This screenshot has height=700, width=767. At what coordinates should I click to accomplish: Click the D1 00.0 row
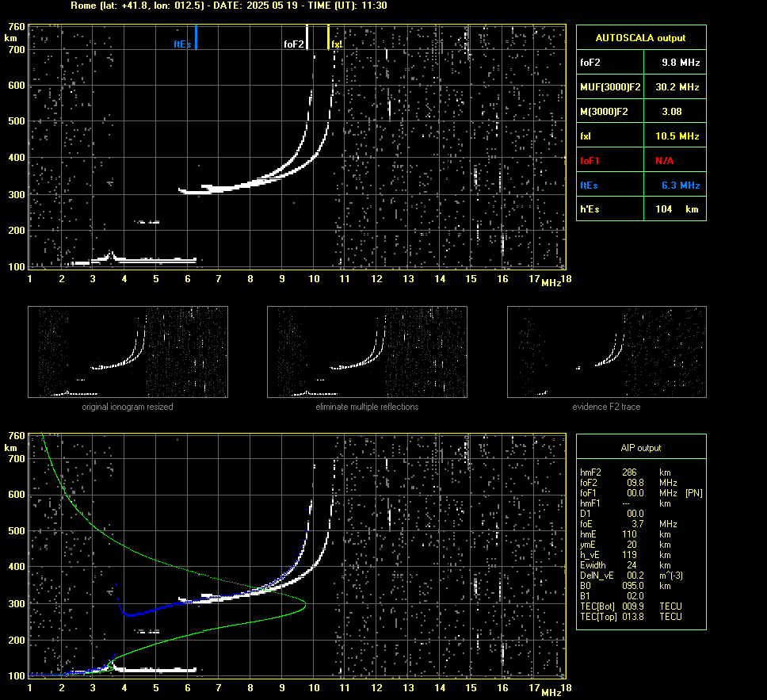(612, 514)
